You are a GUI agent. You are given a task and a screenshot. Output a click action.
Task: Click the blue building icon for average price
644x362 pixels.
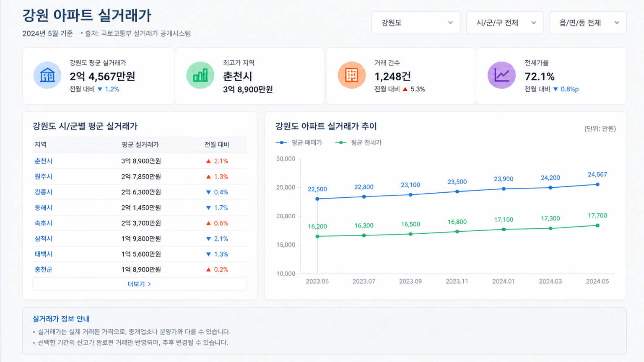click(47, 75)
